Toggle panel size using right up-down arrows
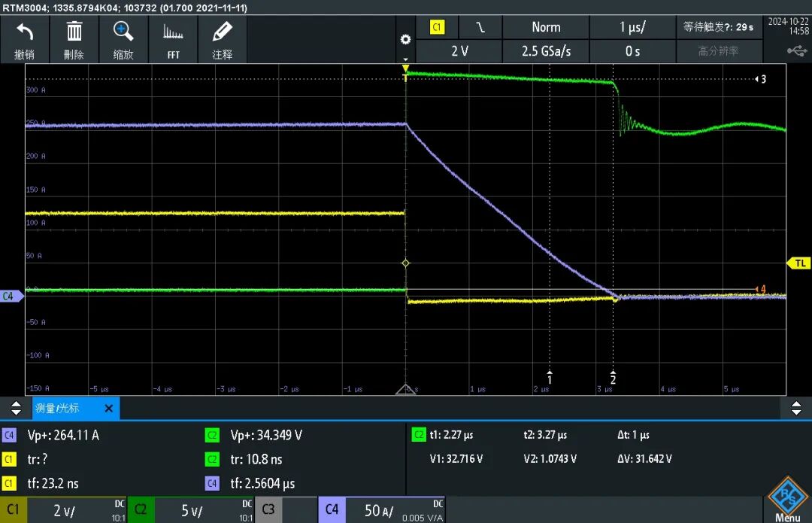Screen dimensions: 812x523 click(796, 409)
